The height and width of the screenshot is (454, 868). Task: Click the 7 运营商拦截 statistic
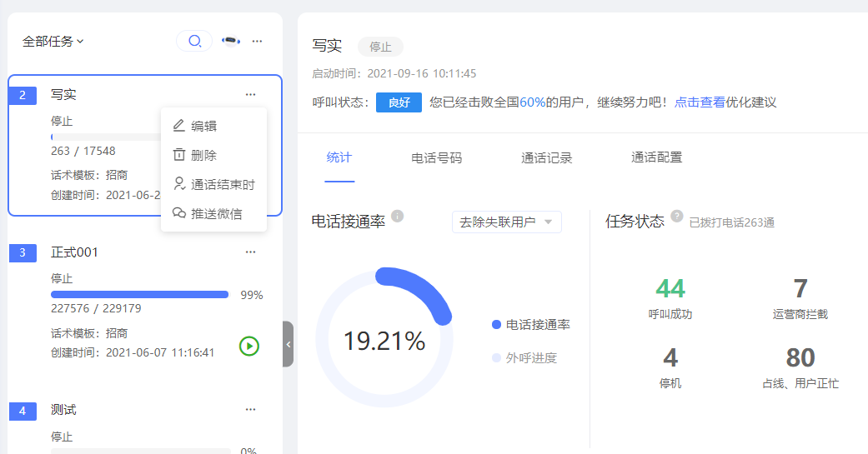pyautogui.click(x=800, y=298)
